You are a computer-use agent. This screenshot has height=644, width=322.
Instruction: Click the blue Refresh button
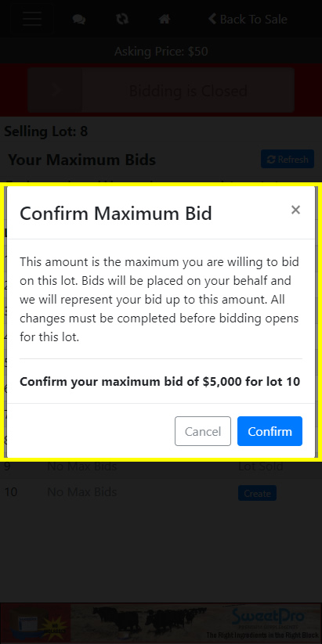point(288,159)
